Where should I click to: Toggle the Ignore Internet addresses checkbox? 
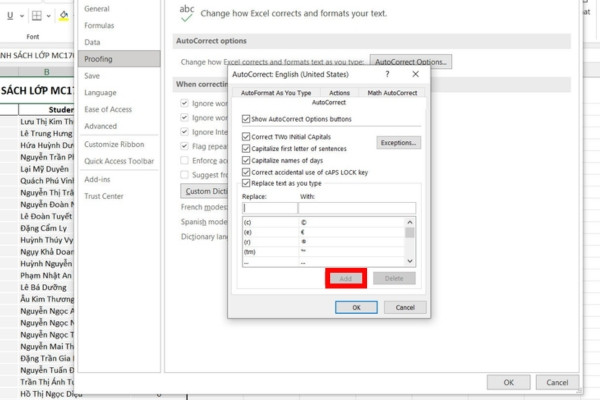[184, 132]
